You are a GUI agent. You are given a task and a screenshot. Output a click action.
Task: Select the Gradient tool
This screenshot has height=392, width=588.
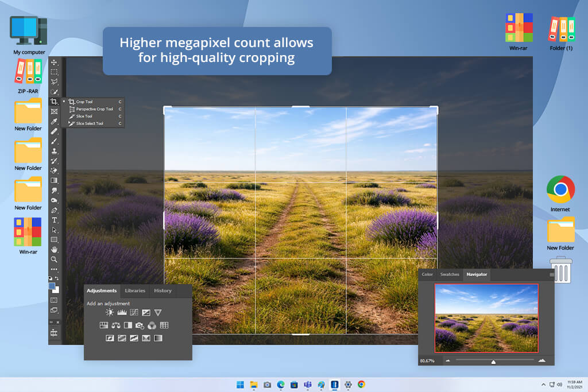tap(54, 181)
